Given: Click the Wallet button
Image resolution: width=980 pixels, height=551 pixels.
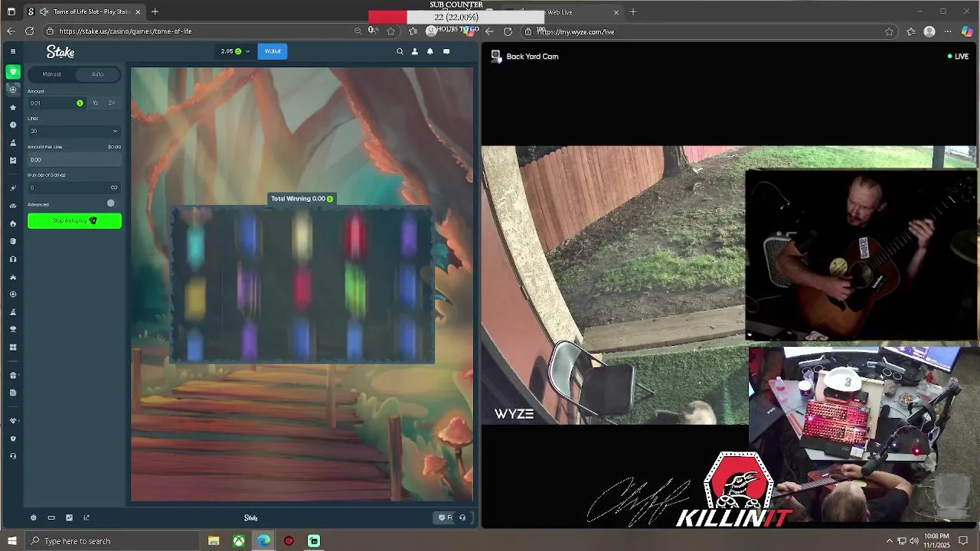Looking at the screenshot, I should [x=273, y=51].
